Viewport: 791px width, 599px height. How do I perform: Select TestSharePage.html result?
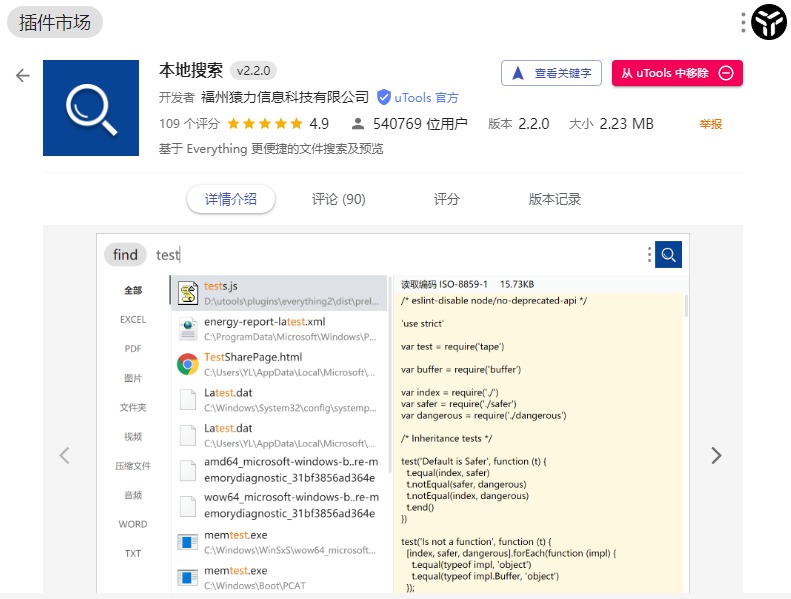[279, 364]
